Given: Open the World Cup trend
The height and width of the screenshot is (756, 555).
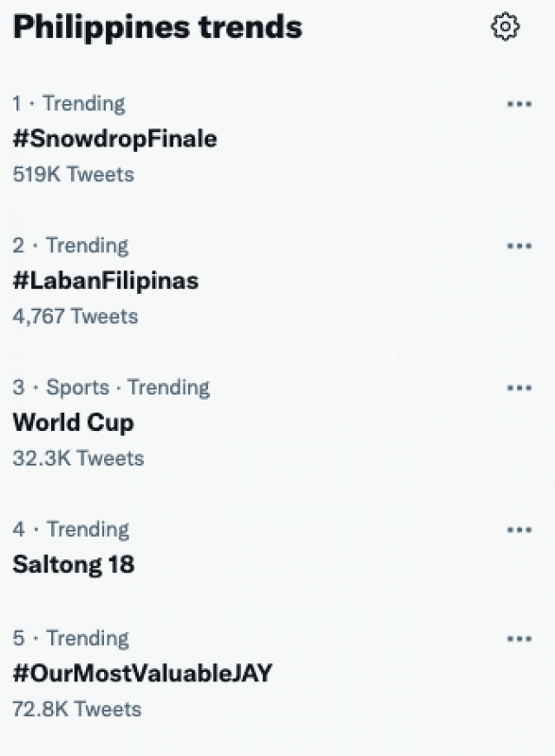Looking at the screenshot, I should [x=73, y=423].
